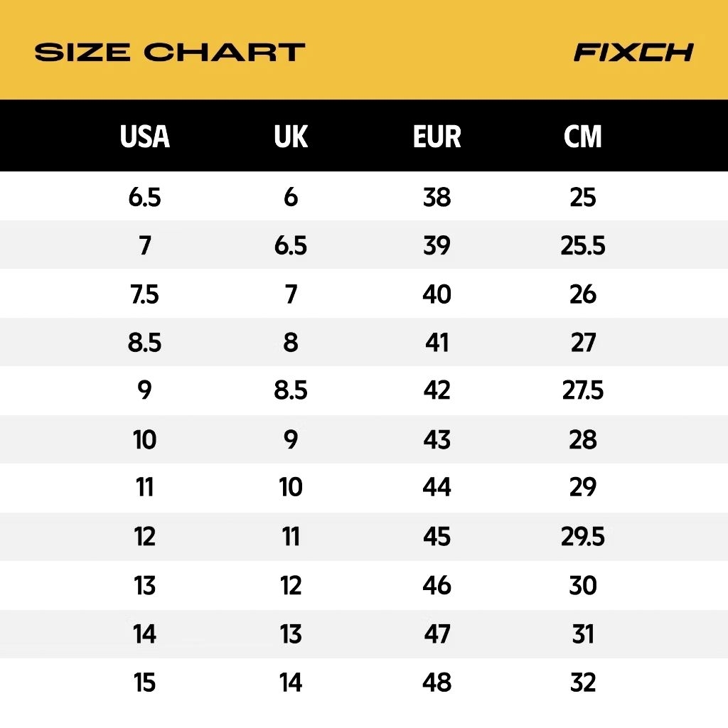This screenshot has width=728, height=728.
Task: Select USA size 15 cell
Action: pos(145,682)
